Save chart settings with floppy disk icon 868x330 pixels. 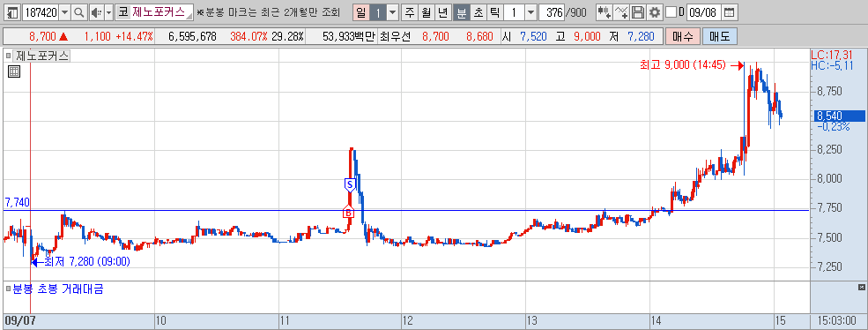pos(638,11)
